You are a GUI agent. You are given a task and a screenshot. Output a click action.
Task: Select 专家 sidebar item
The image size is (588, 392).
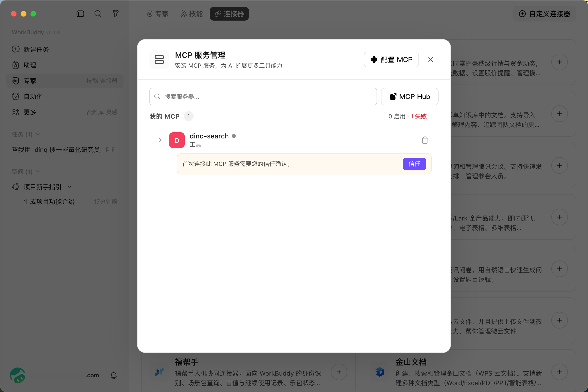[64, 81]
